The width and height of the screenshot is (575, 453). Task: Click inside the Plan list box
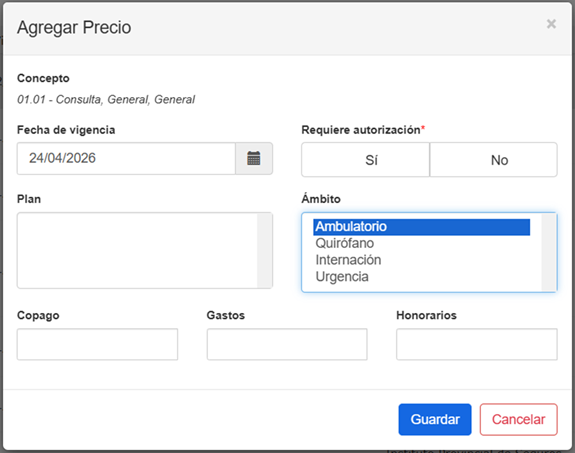[x=137, y=250]
